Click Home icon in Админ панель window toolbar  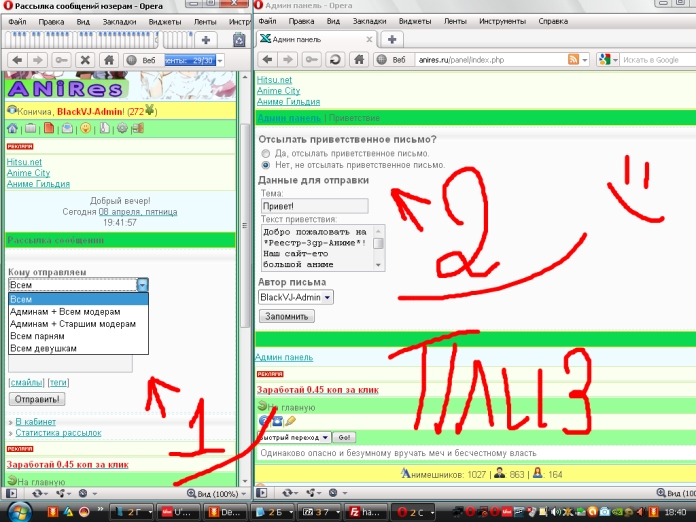[x=359, y=59]
